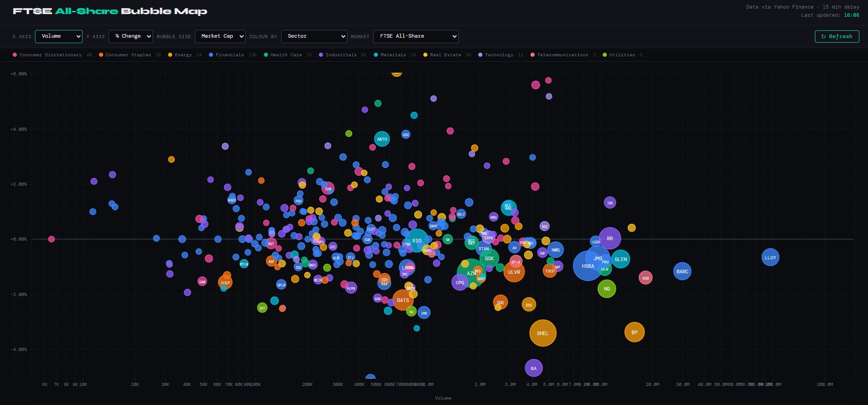Select the CPG bubble

[x=460, y=282]
